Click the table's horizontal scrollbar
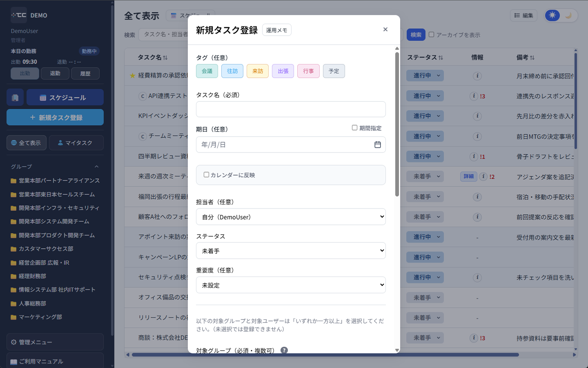588x368 pixels. (x=325, y=355)
